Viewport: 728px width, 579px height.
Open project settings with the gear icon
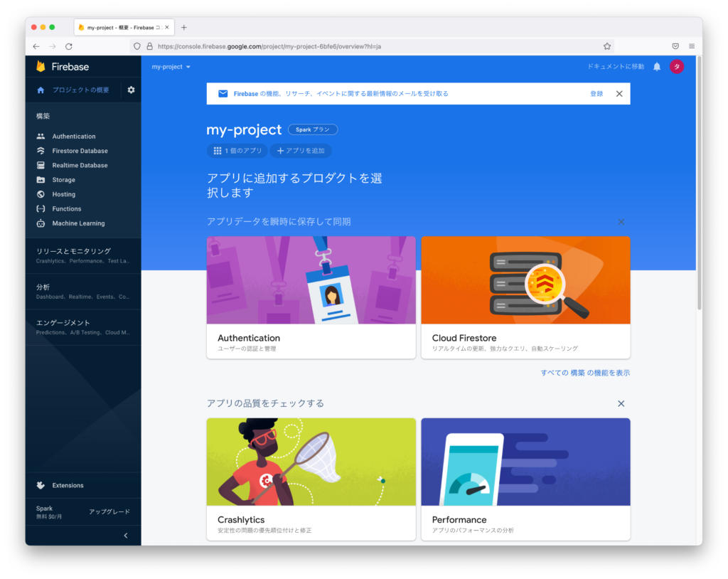[x=131, y=90]
